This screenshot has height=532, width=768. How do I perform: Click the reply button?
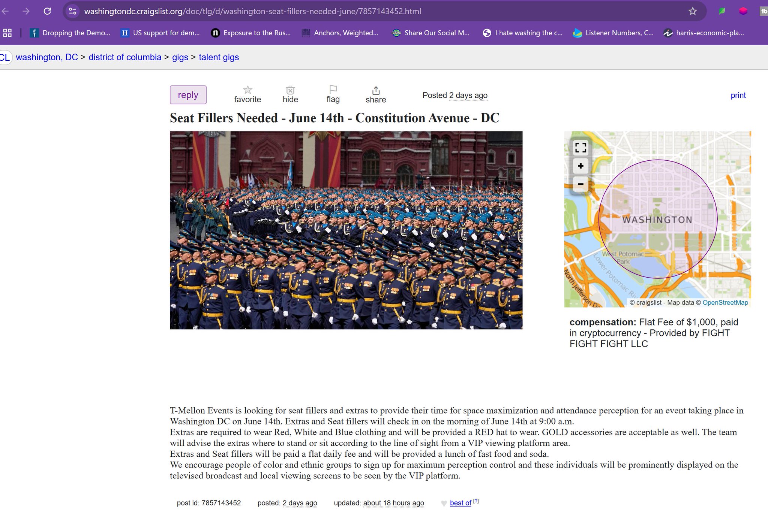point(188,95)
